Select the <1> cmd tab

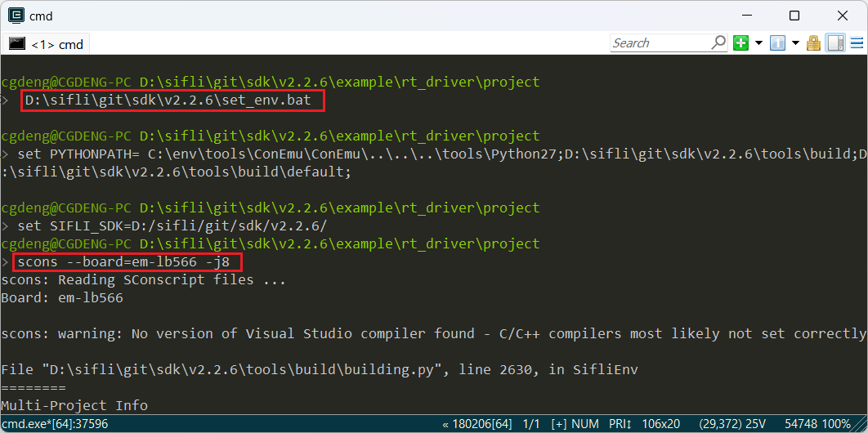click(47, 44)
